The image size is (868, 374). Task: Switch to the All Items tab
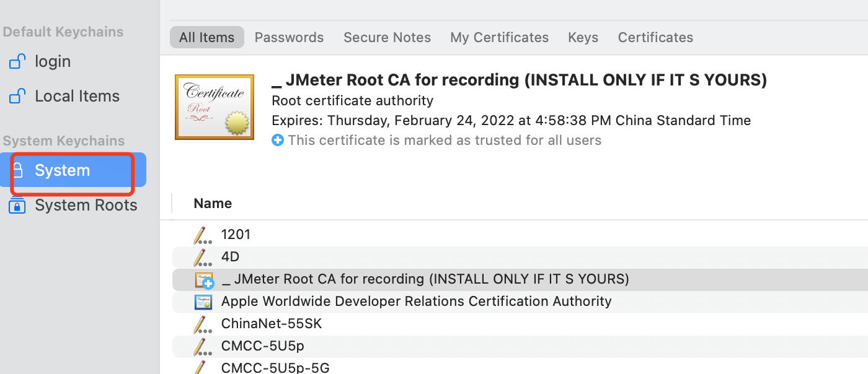point(206,37)
